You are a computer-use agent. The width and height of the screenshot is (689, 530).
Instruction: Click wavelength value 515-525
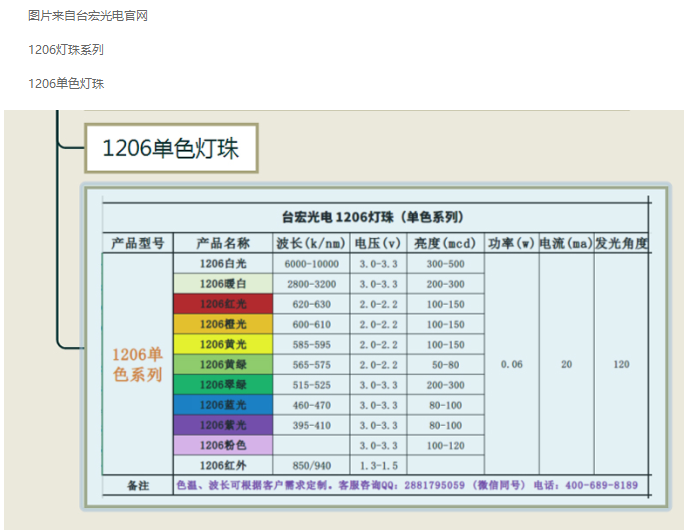[312, 385]
